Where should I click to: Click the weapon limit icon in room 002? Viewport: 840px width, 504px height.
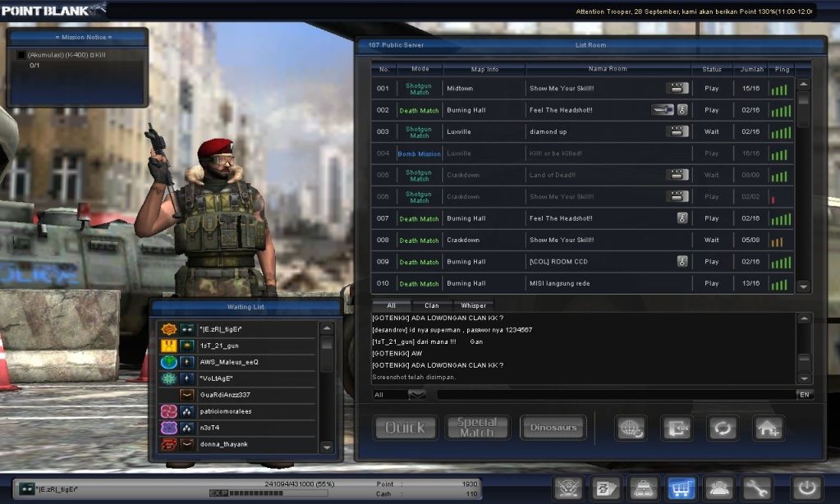(663, 110)
